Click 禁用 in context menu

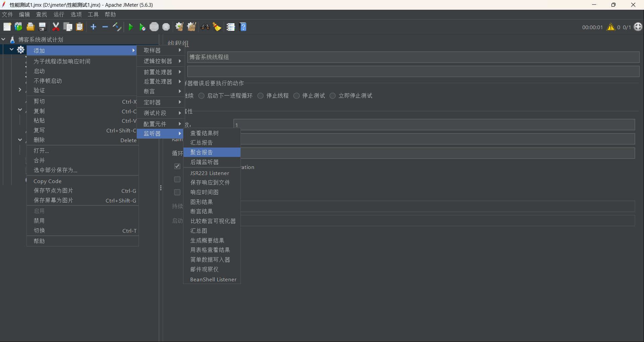83,221
